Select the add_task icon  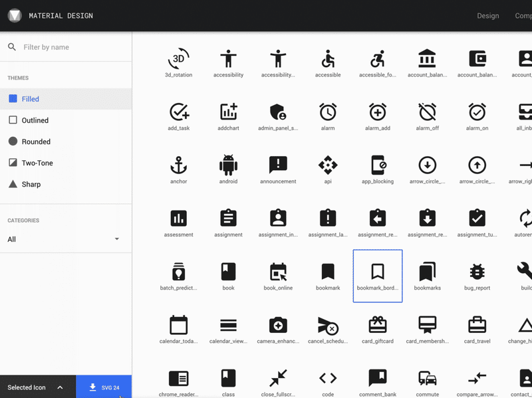coord(178,112)
